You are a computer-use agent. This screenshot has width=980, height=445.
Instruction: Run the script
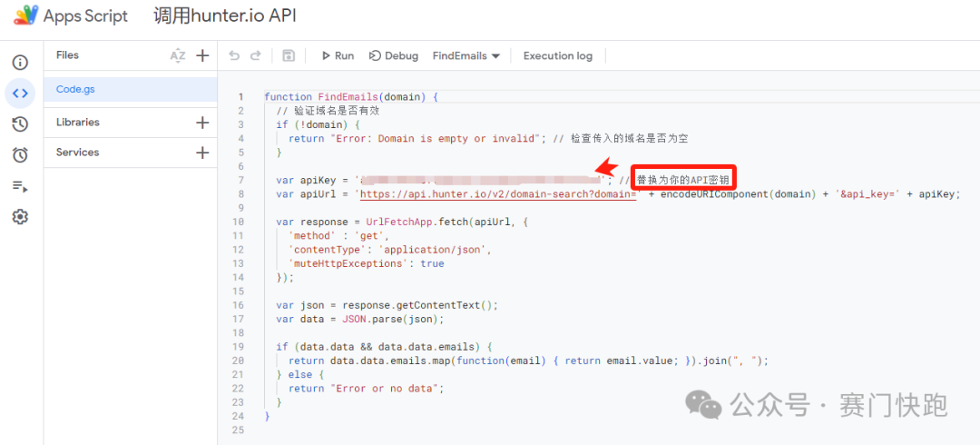tap(338, 55)
